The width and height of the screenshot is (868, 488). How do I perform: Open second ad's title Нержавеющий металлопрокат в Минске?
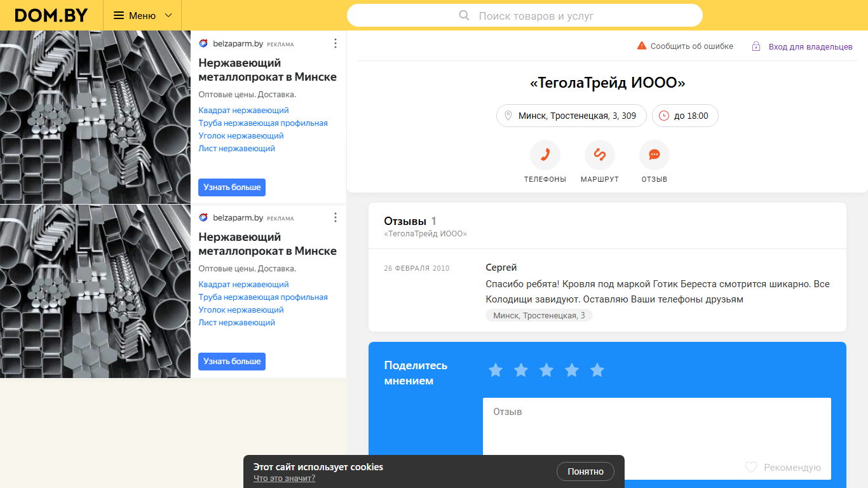click(x=268, y=244)
